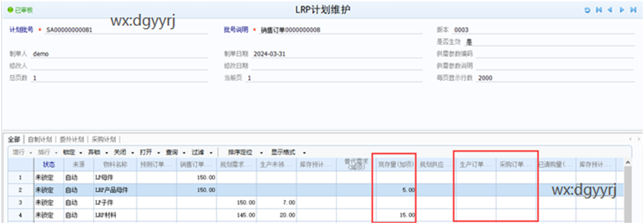Click the 物料名称 column header
Image resolution: width=644 pixels, height=224 pixels.
point(115,164)
